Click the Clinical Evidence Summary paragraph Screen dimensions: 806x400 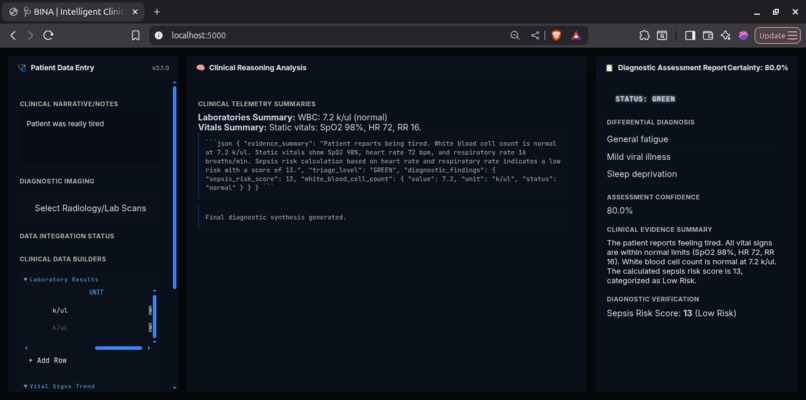pyautogui.click(x=692, y=262)
